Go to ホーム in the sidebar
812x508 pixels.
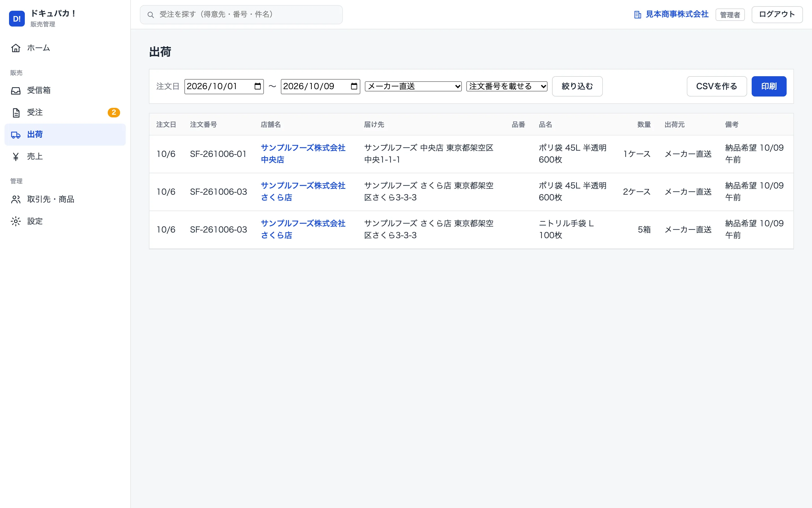(65, 48)
